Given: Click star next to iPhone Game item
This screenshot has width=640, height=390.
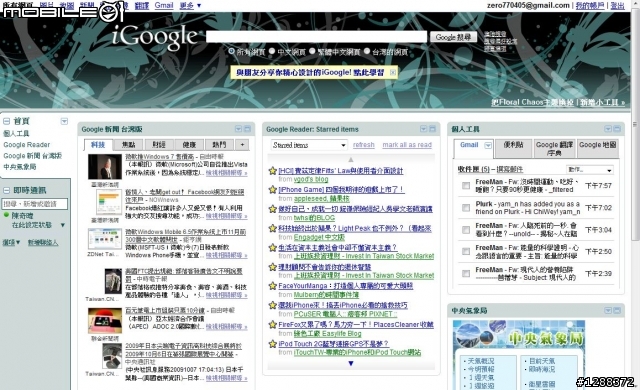Looking at the screenshot, I should tap(273, 190).
